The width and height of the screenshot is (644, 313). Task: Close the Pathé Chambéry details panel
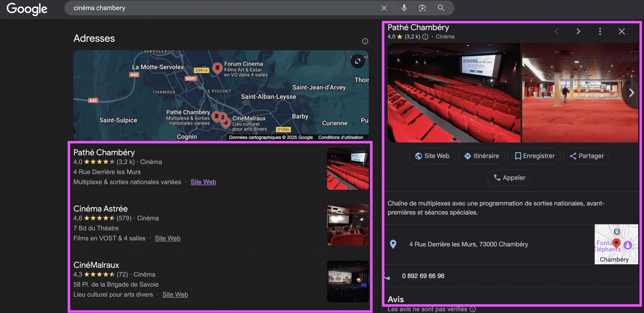tap(622, 31)
